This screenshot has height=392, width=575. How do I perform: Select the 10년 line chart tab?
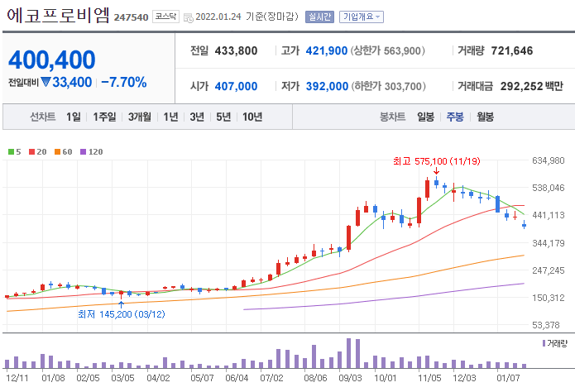click(x=252, y=117)
